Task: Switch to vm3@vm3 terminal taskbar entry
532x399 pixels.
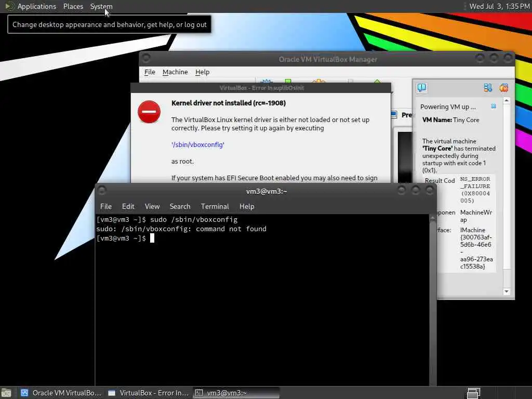Action: coord(236,393)
